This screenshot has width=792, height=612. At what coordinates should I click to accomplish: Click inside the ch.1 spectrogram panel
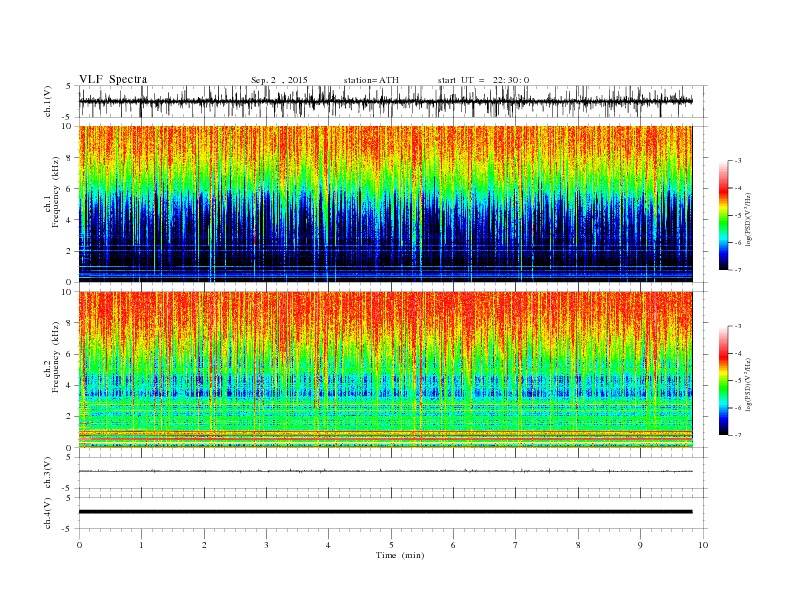pos(385,204)
